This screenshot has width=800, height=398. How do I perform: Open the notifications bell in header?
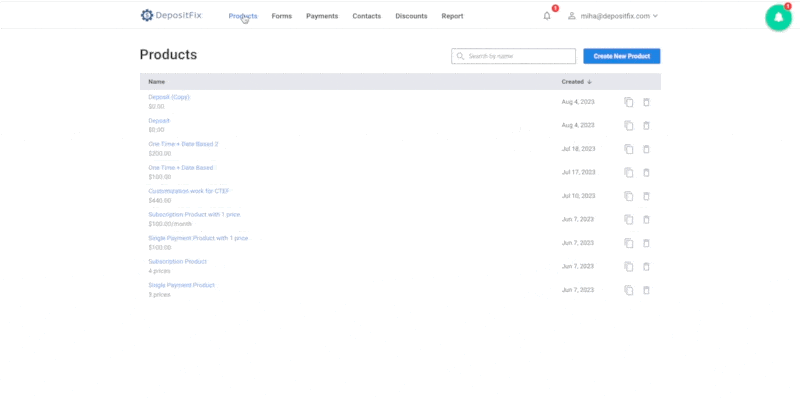coord(547,16)
